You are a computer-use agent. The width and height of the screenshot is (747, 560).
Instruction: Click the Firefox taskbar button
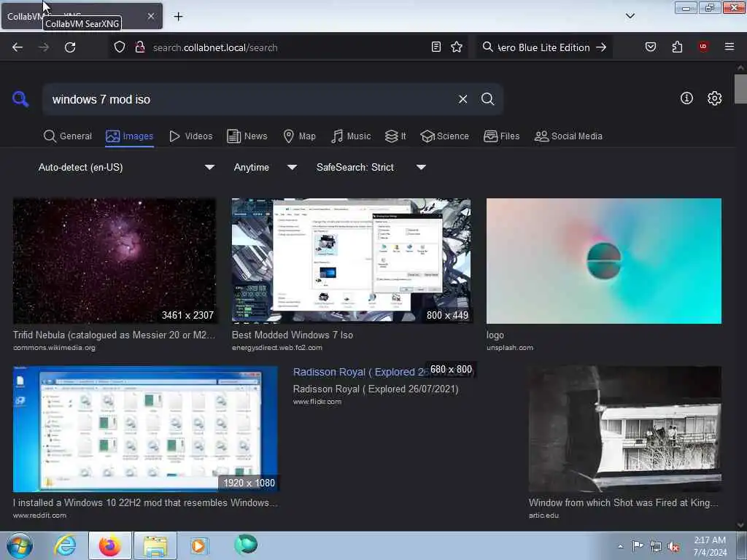point(109,545)
